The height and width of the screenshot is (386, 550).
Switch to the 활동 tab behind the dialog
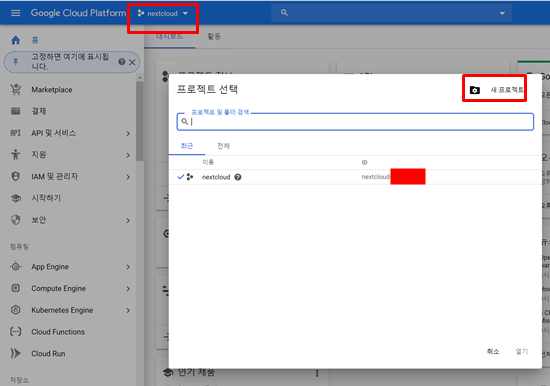[214, 36]
